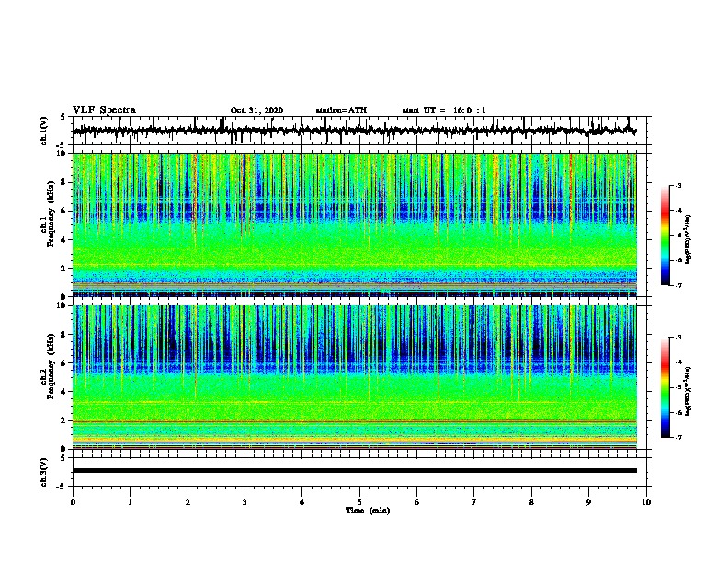This screenshot has height=563, width=728.
Task: Click the ch.2 spectrogram color scale bar
Action: (665, 387)
